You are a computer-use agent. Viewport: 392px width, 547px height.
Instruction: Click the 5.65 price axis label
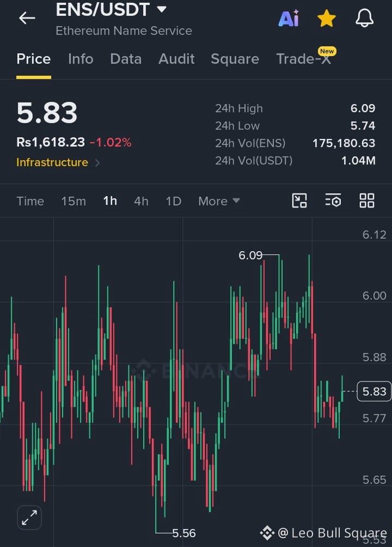point(374,479)
